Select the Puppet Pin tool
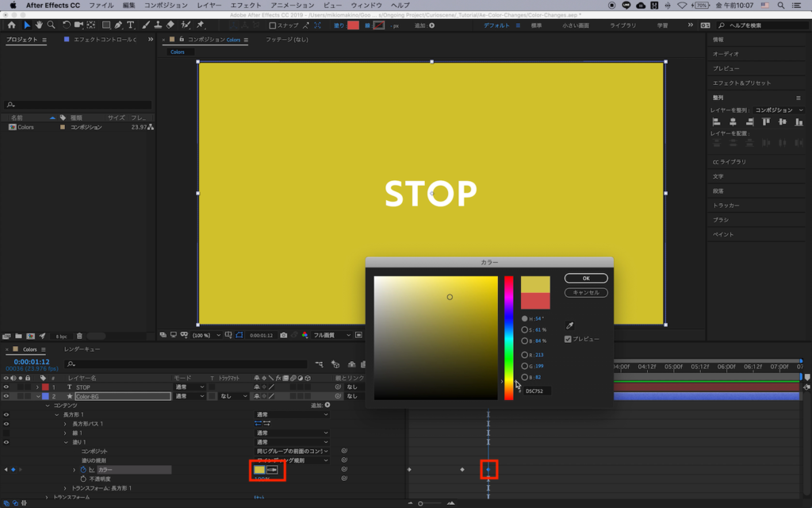 (x=201, y=25)
